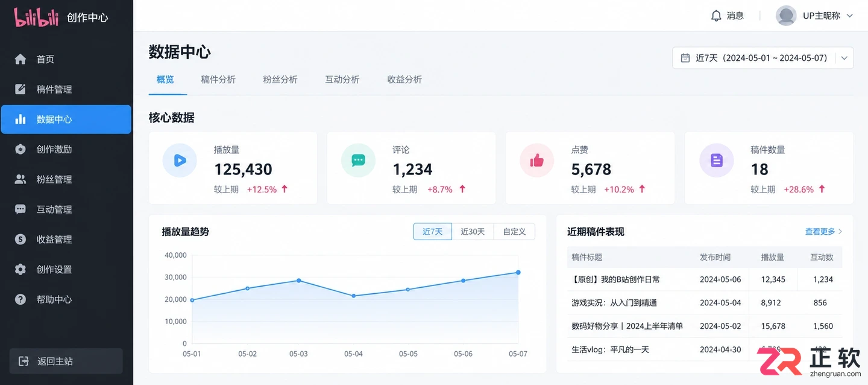The width and height of the screenshot is (868, 385).
Task: Open 游戏实况：从入门到精通 entry
Action: coord(614,303)
